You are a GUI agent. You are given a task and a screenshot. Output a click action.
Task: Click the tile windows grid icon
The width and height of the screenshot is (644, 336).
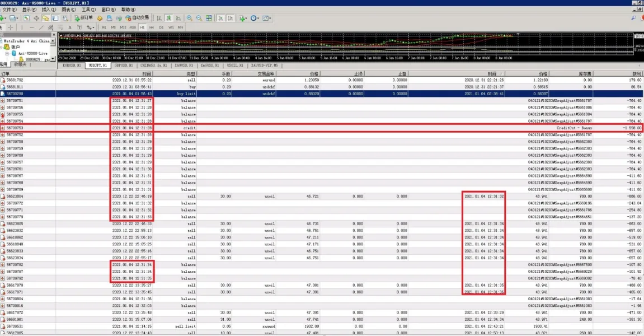click(209, 18)
